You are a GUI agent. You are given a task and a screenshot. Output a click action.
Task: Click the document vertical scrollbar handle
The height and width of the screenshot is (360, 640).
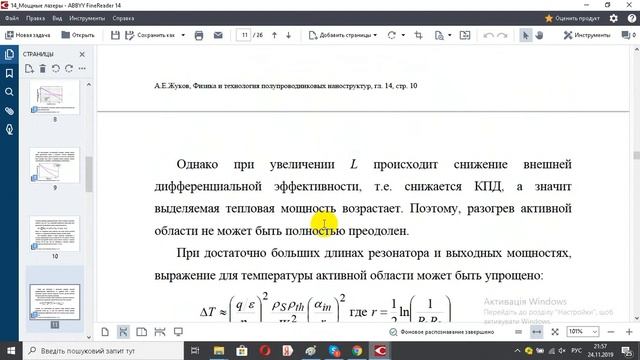[636, 156]
